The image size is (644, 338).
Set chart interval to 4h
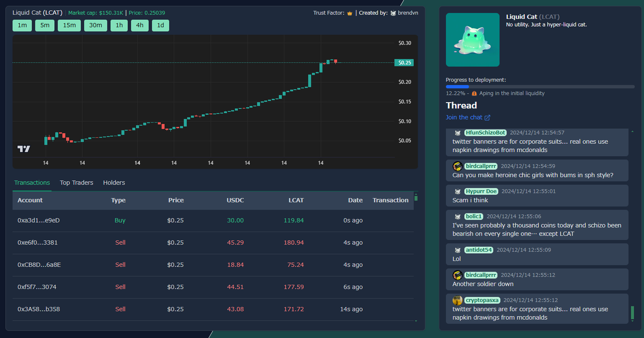[x=140, y=25]
